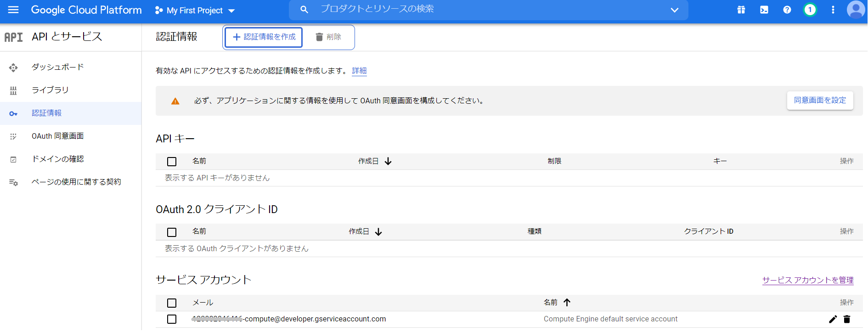Open the help question mark icon
Viewport: 868px width, 332px height.
[x=787, y=10]
